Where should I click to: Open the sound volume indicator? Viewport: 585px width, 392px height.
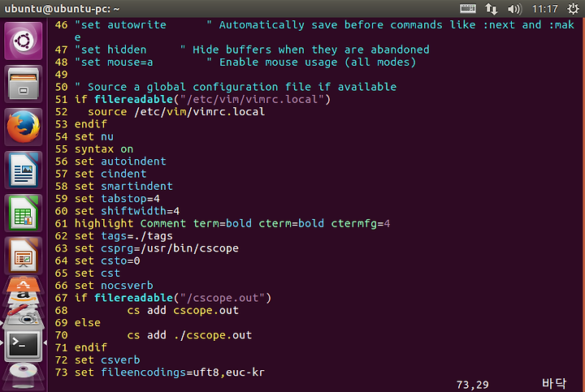[x=514, y=8]
